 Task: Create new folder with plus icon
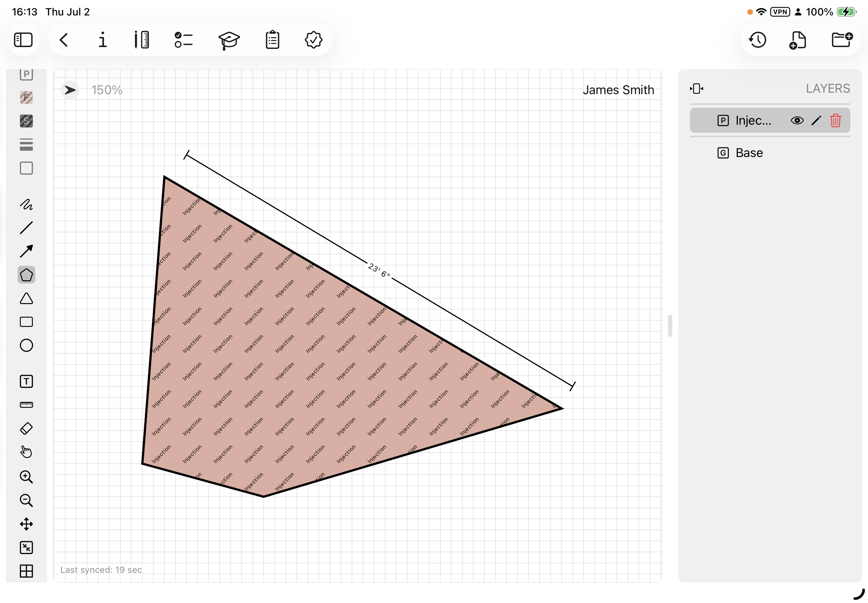point(842,39)
